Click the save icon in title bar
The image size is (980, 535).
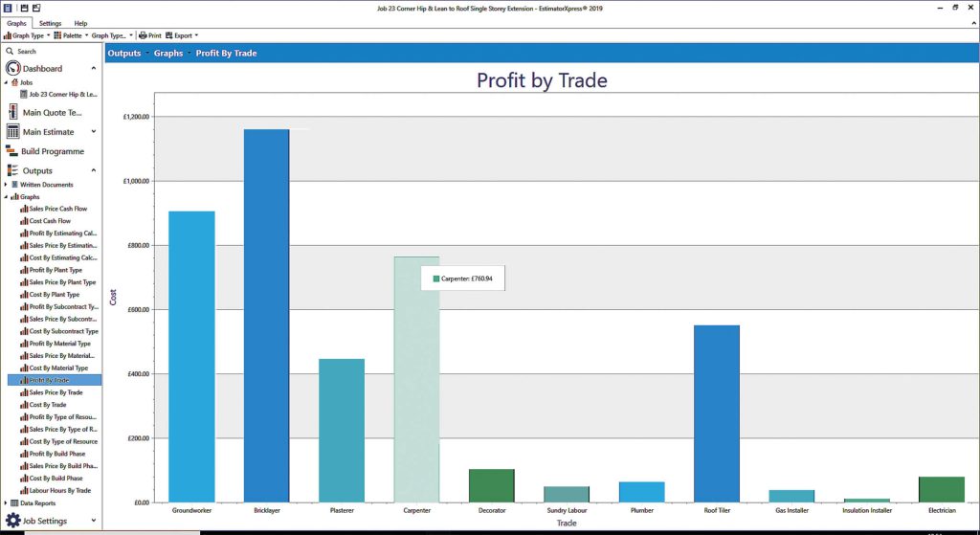pyautogui.click(x=24, y=8)
